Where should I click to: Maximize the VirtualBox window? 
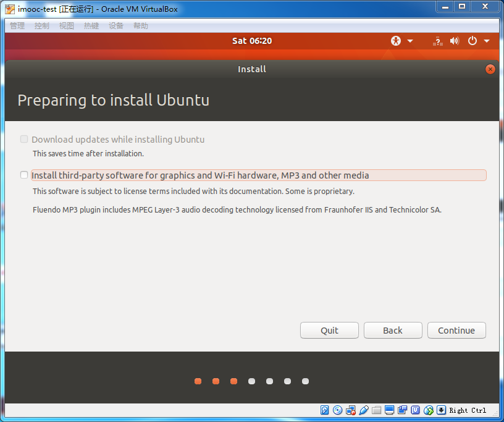pyautogui.click(x=462, y=6)
